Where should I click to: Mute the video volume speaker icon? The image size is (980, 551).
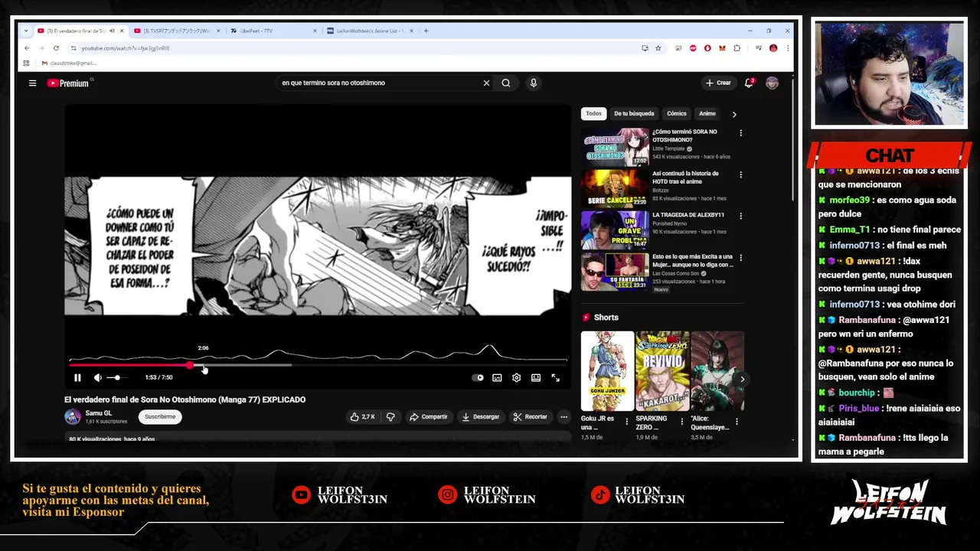coord(97,377)
